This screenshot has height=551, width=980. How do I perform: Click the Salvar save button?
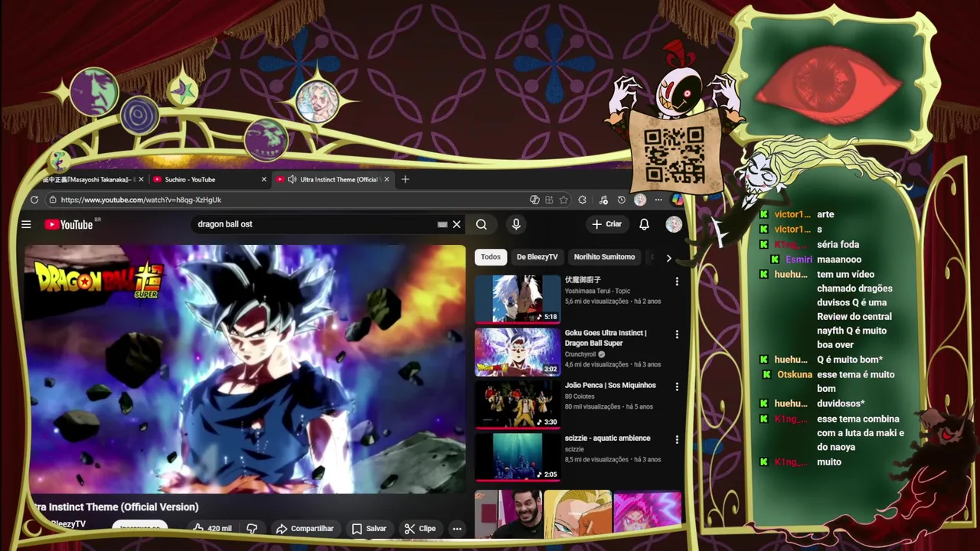point(369,529)
